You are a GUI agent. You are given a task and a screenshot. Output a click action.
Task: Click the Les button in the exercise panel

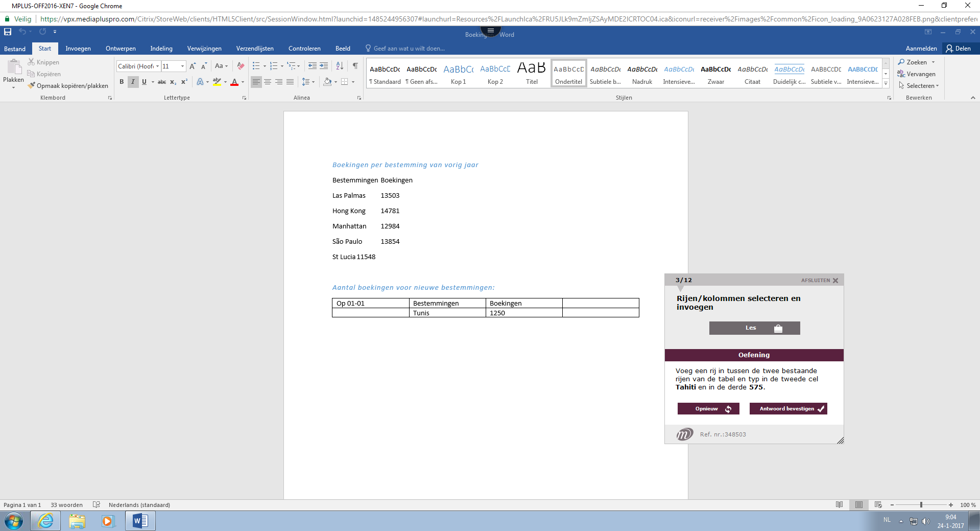(x=754, y=328)
